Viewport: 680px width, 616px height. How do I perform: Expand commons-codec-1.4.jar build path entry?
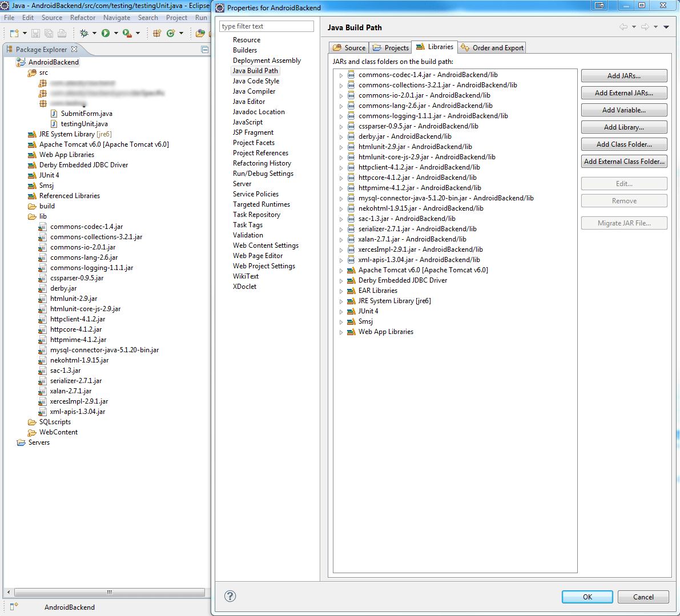click(341, 75)
